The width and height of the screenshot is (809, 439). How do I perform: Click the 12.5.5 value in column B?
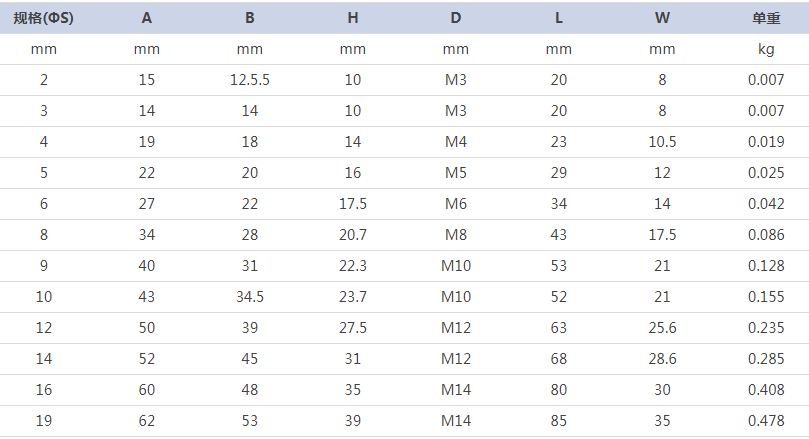250,80
